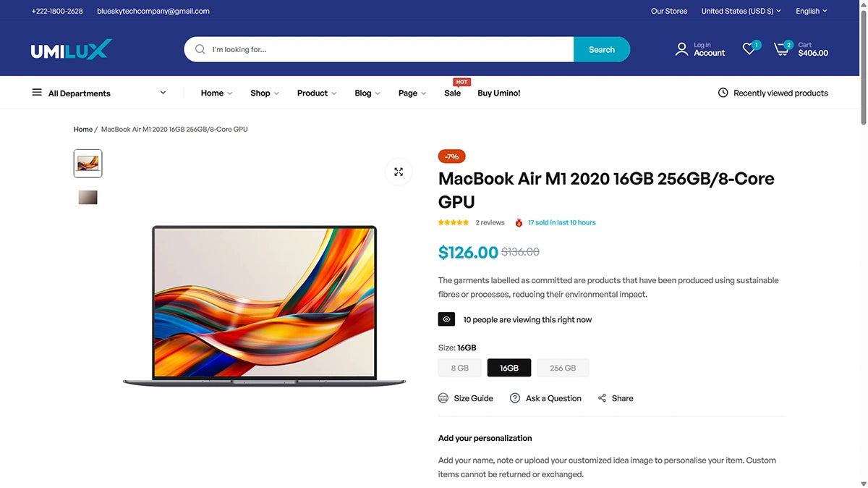Open the Blog menu item

click(x=367, y=93)
